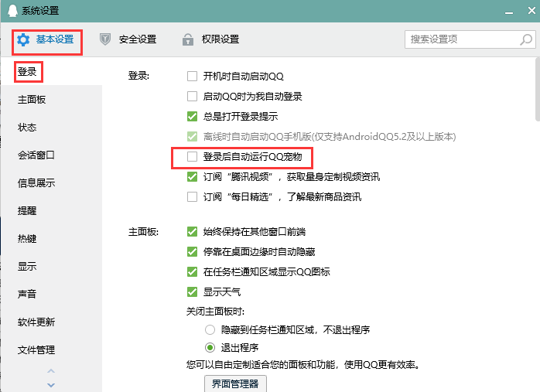Screen dimensions: 540x392
Task: Close the 系统设置 window
Action: pyautogui.click(x=531, y=11)
